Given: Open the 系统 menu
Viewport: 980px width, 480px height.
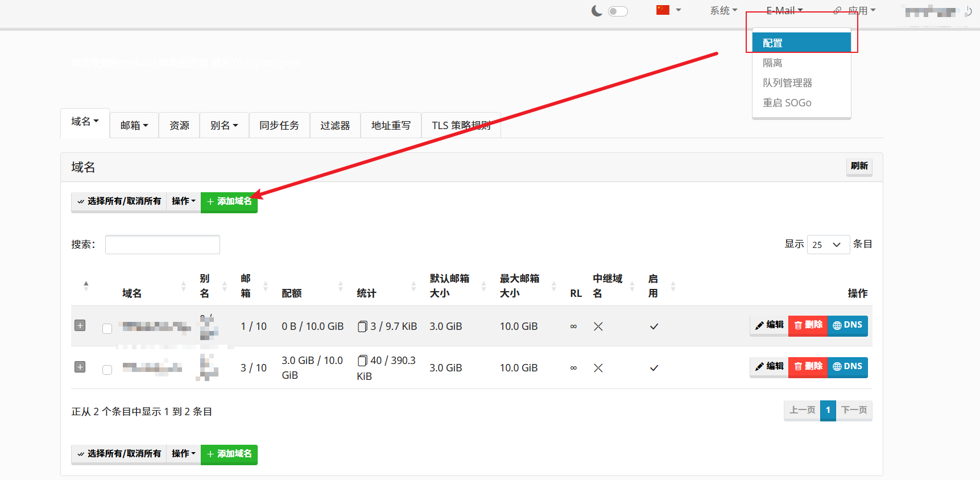Looking at the screenshot, I should tap(723, 10).
